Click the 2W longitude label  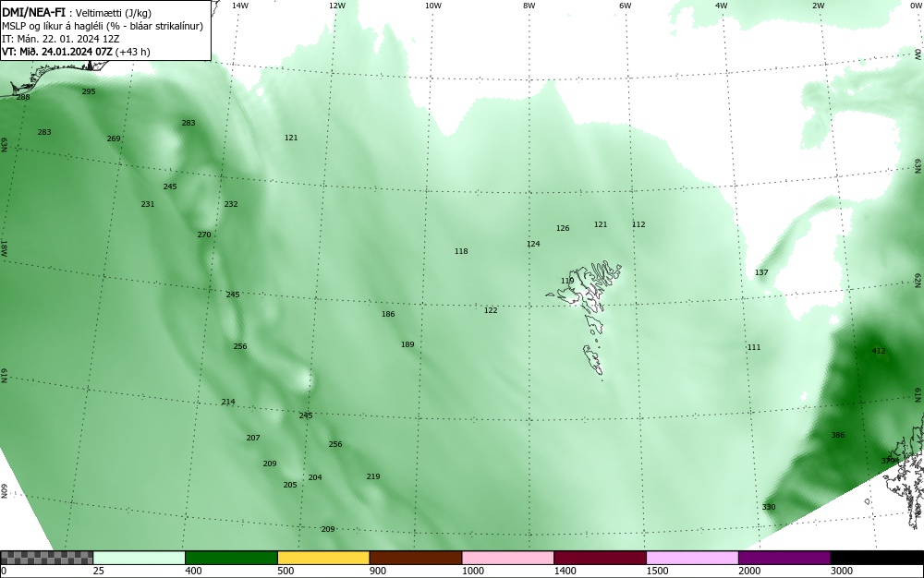818,6
